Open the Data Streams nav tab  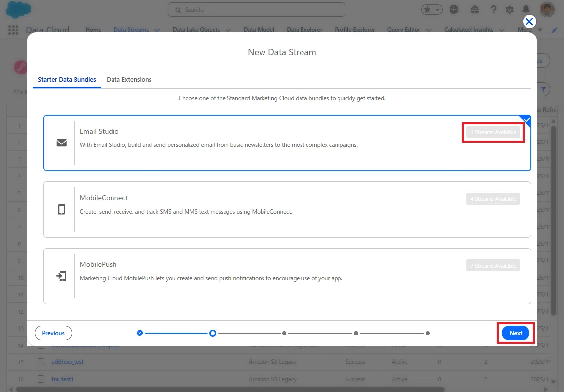[x=131, y=30]
